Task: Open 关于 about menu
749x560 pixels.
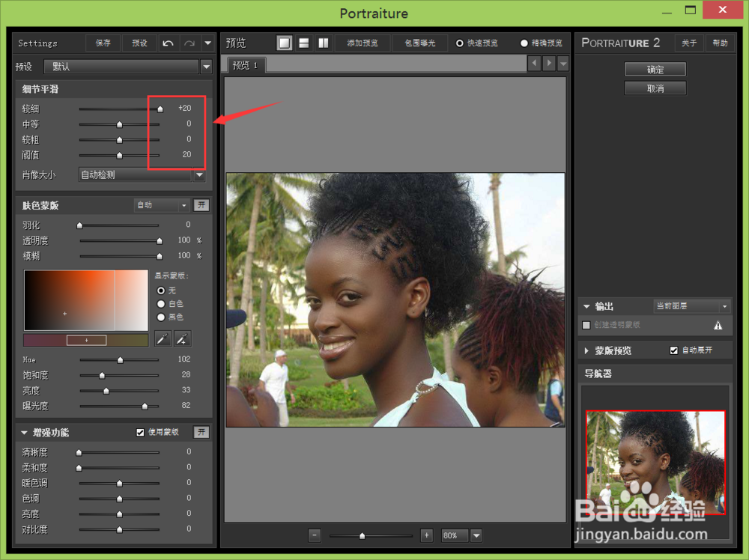Action: pyautogui.click(x=689, y=43)
